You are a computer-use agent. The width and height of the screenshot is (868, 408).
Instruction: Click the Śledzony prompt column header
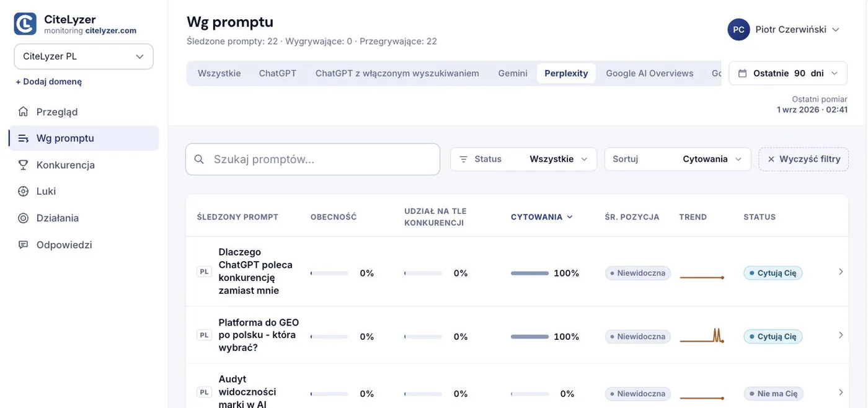[x=237, y=217]
